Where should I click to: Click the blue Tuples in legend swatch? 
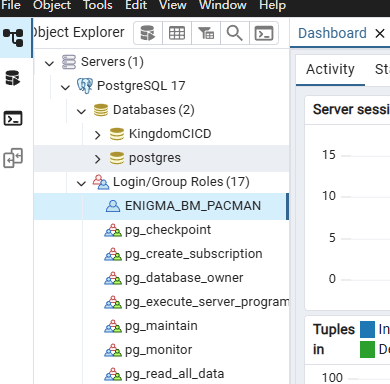point(367,329)
